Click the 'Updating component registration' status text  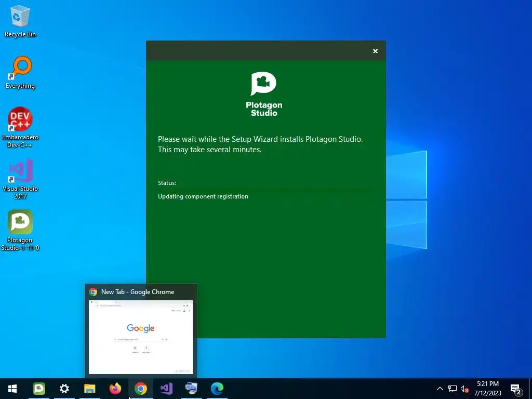point(203,196)
